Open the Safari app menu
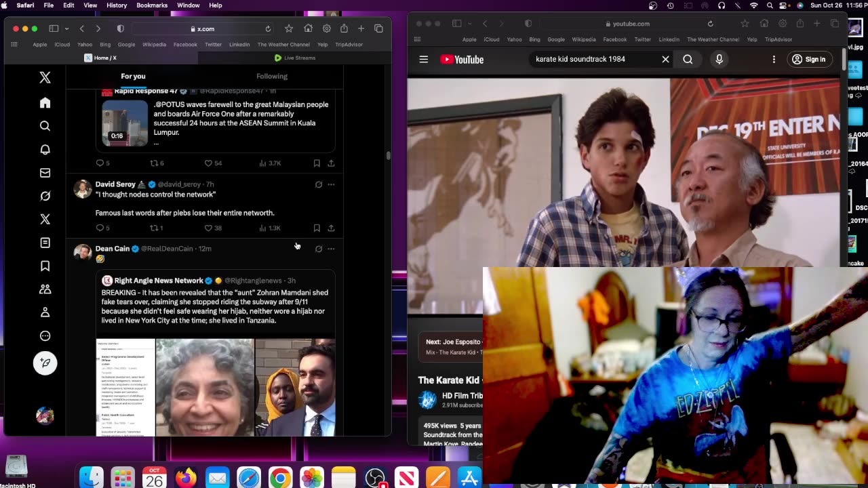The width and height of the screenshot is (868, 488). click(25, 5)
